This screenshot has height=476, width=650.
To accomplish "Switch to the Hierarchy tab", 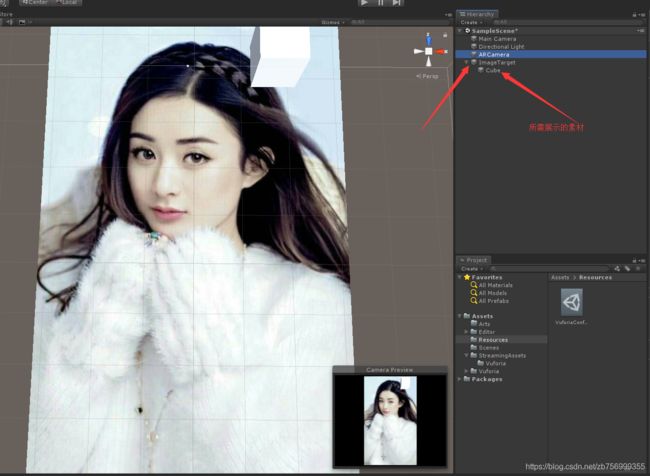I will pos(477,14).
